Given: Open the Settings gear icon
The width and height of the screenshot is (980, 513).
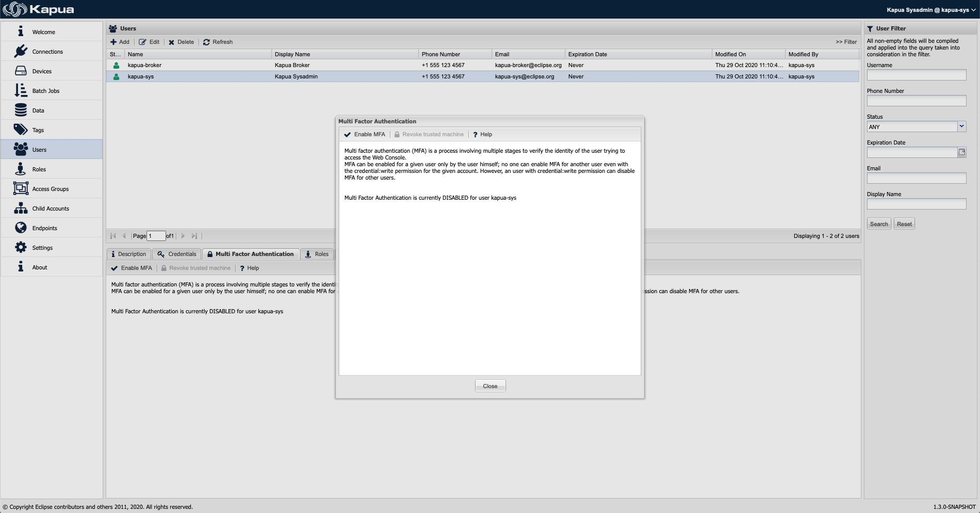Looking at the screenshot, I should (x=21, y=248).
